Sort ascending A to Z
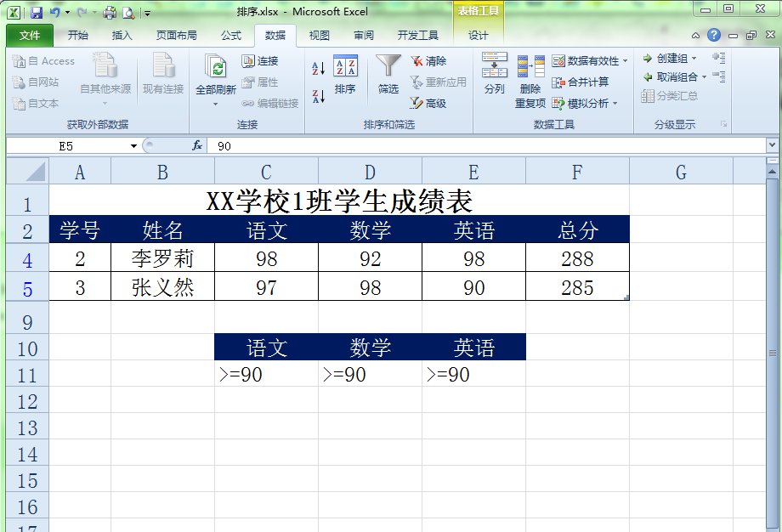The height and width of the screenshot is (532, 782). 319,68
